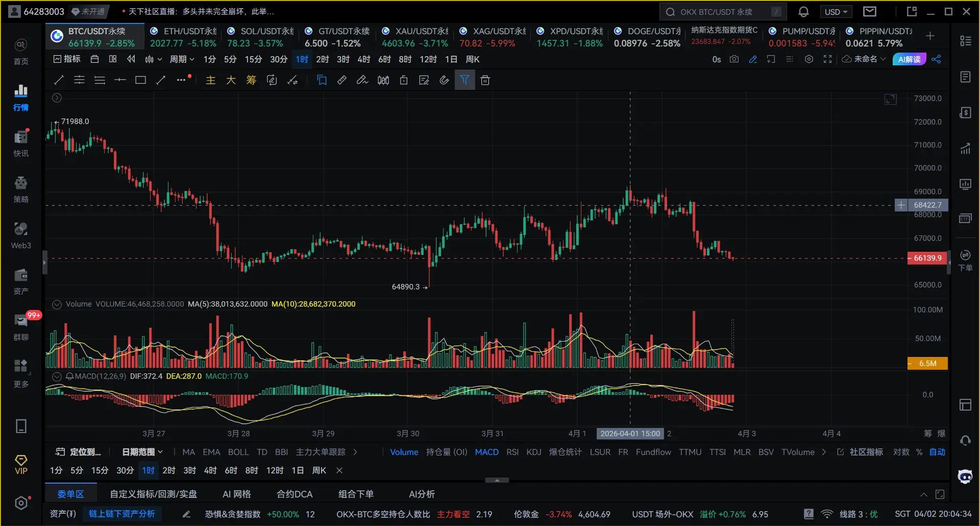Switch to ETH/USDT perpetual tab
980x526 pixels.
(x=184, y=37)
